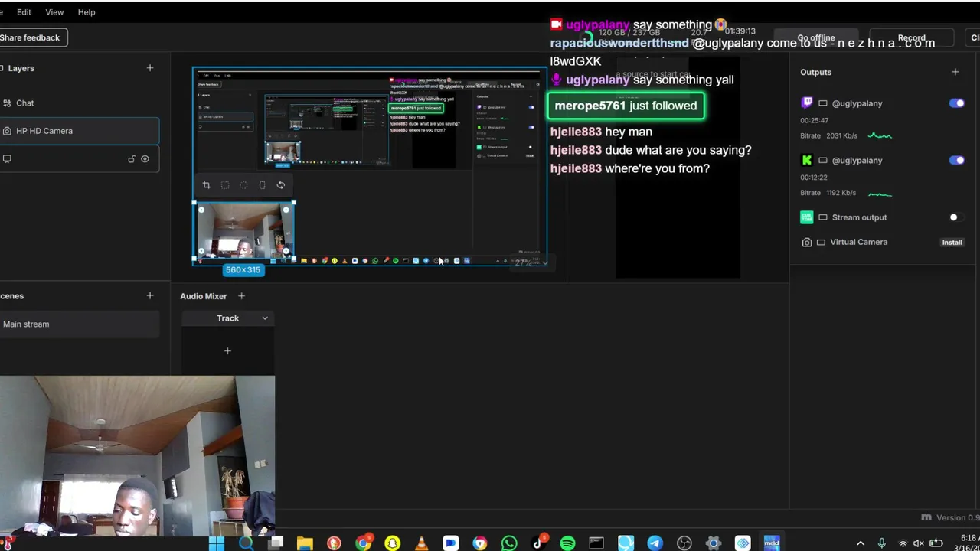
Task: Add a new scene with the plus icon
Action: [150, 295]
